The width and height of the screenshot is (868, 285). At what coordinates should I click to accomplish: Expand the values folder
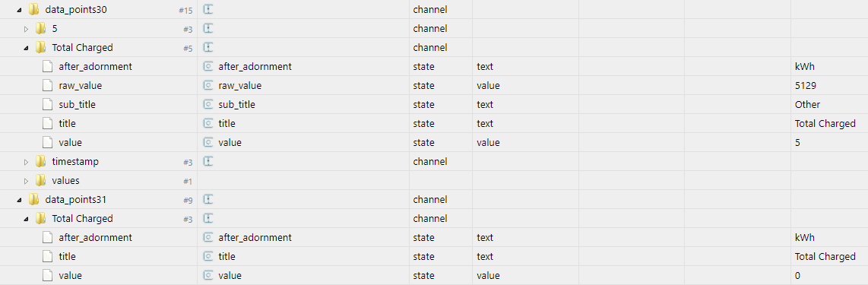pyautogui.click(x=26, y=181)
